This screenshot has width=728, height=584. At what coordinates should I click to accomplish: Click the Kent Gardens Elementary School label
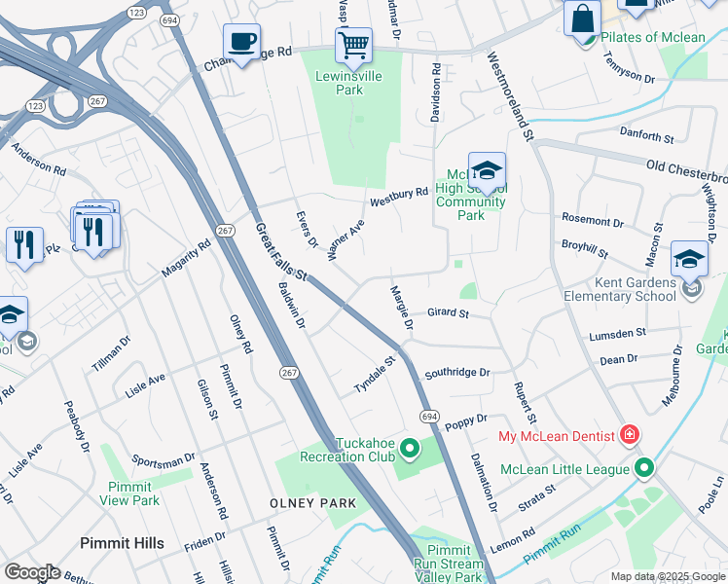pyautogui.click(x=620, y=289)
